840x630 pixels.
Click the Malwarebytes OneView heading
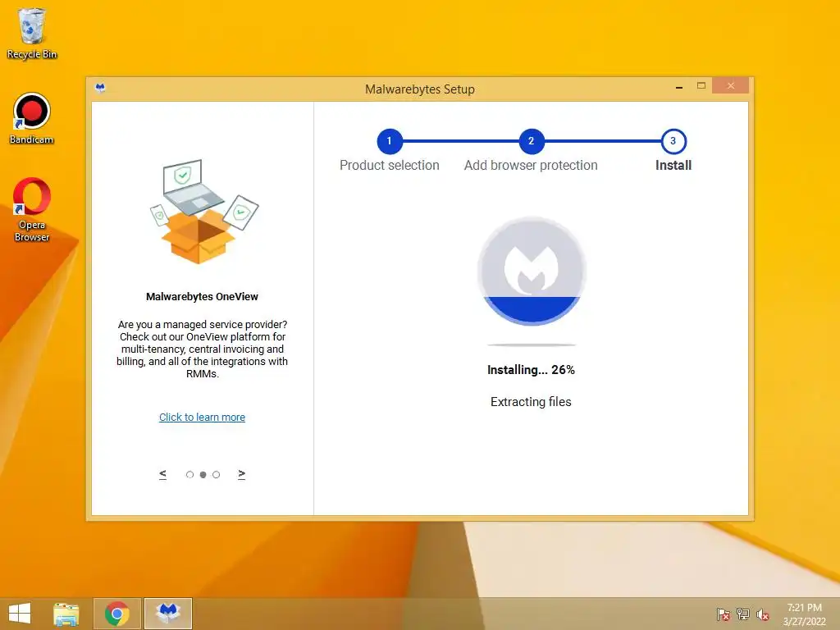pos(202,296)
